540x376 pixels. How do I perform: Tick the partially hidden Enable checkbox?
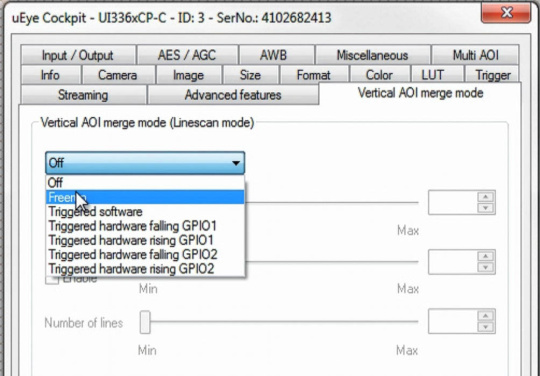tap(52, 280)
